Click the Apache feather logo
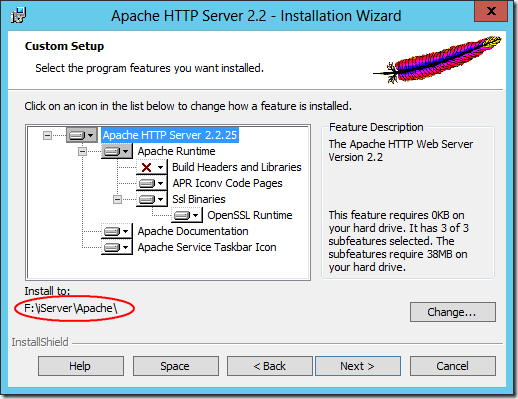This screenshot has height=399, width=518. pos(437,59)
